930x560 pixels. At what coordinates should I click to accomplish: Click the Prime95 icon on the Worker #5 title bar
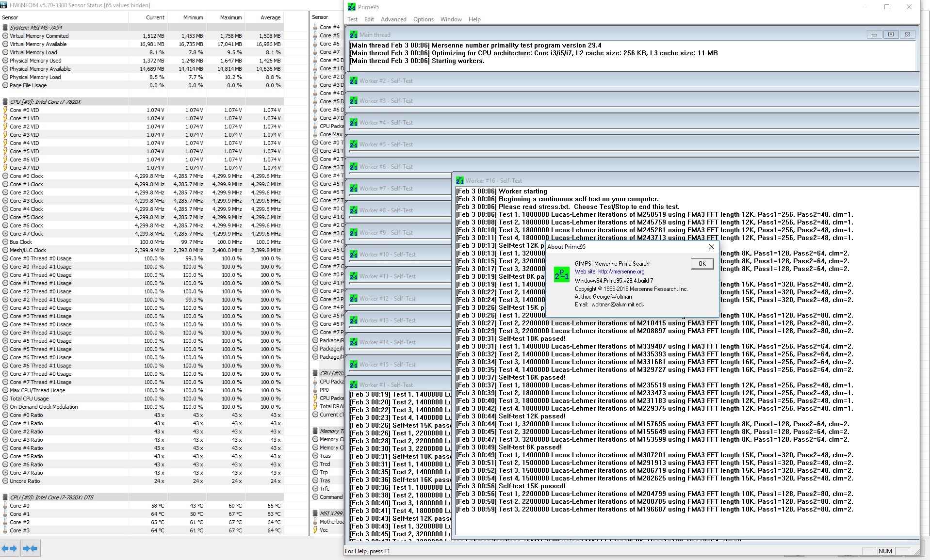354,144
